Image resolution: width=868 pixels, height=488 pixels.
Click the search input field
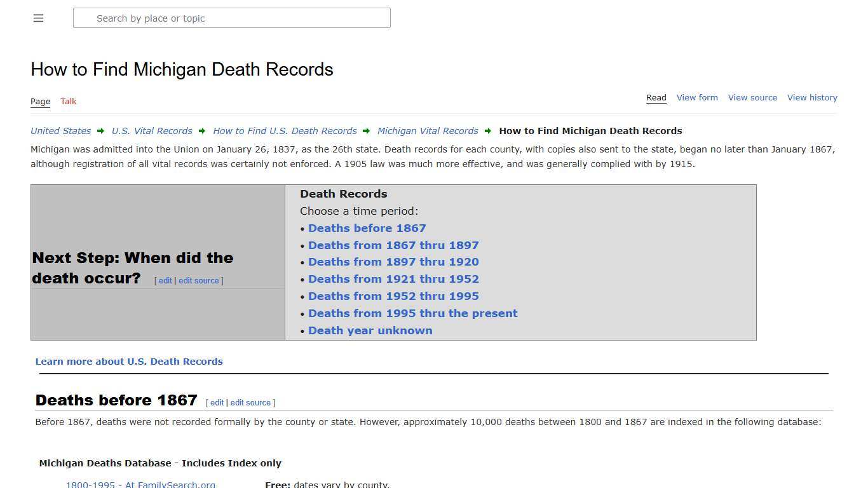click(231, 18)
